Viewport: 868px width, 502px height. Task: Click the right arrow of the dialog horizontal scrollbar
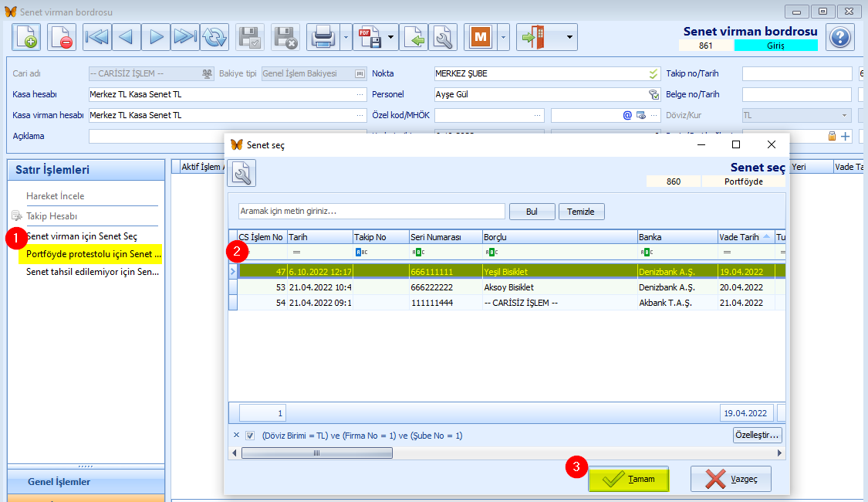779,453
